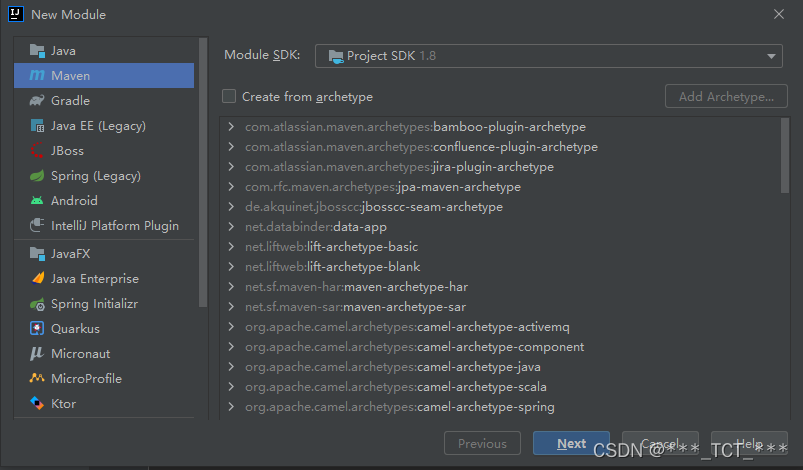Pick Android module type label
This screenshot has height=470, width=803.
pyautogui.click(x=74, y=201)
